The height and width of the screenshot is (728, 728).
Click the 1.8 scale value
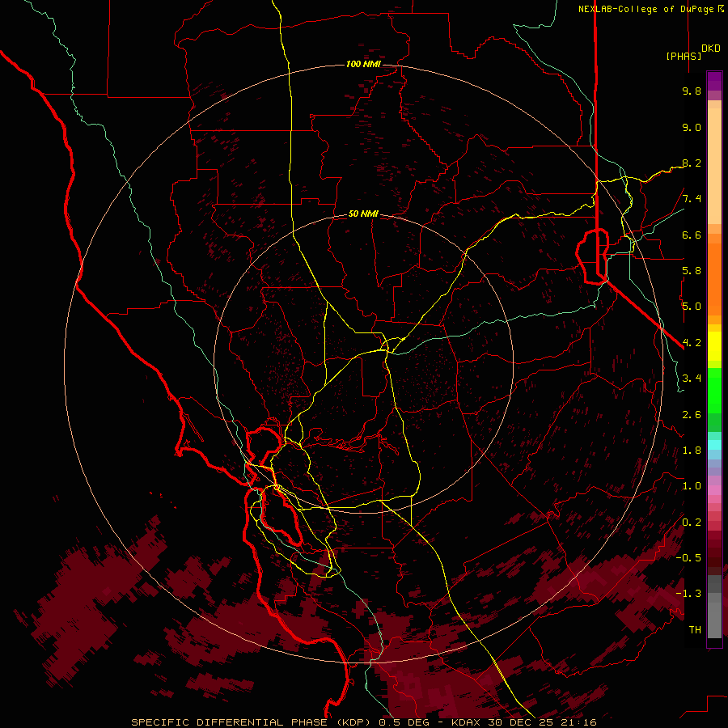692,451
